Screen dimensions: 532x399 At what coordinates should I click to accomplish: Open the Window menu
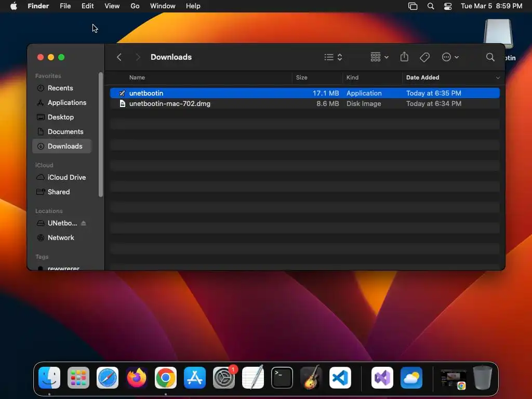coord(163,6)
